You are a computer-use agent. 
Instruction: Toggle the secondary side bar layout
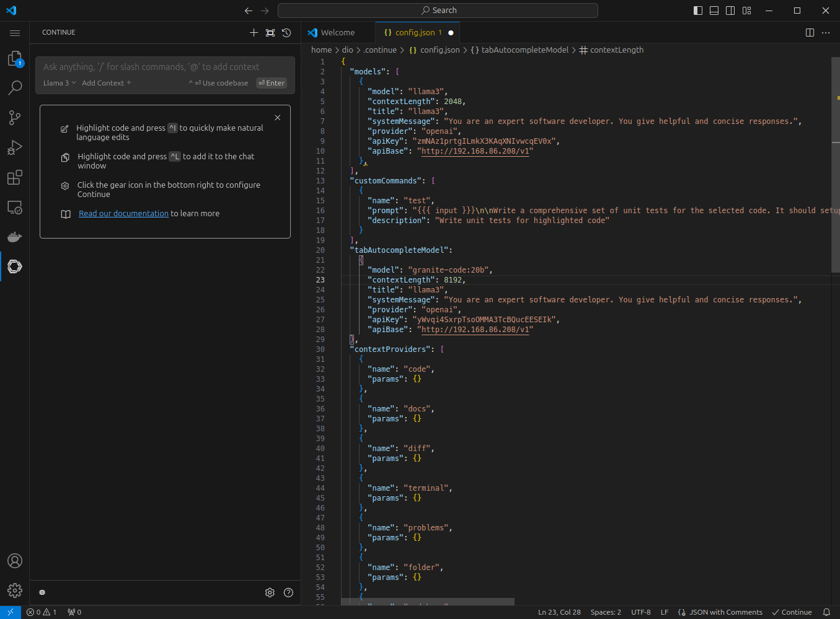(730, 11)
